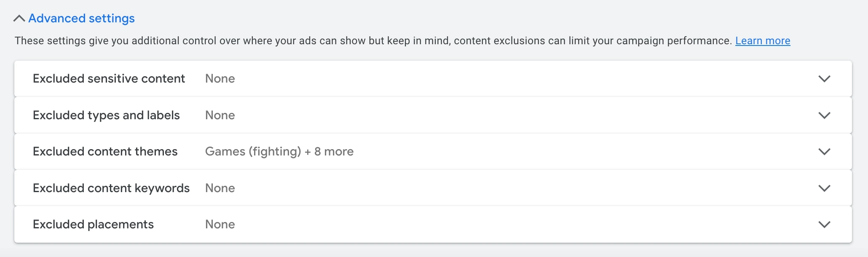This screenshot has height=257, width=868.
Task: Click the Excluded placements label
Action: point(93,225)
